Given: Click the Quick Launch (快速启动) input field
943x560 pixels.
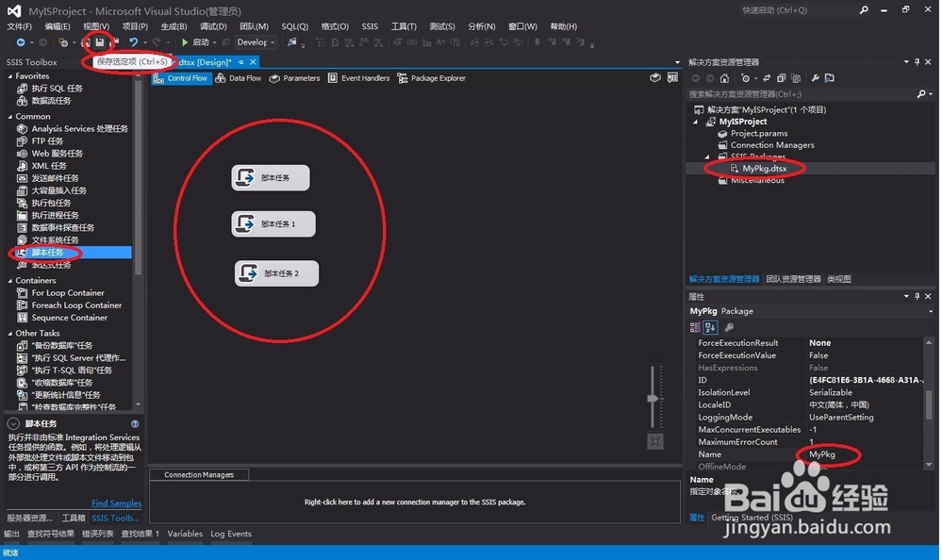Looking at the screenshot, I should pyautogui.click(x=797, y=9).
